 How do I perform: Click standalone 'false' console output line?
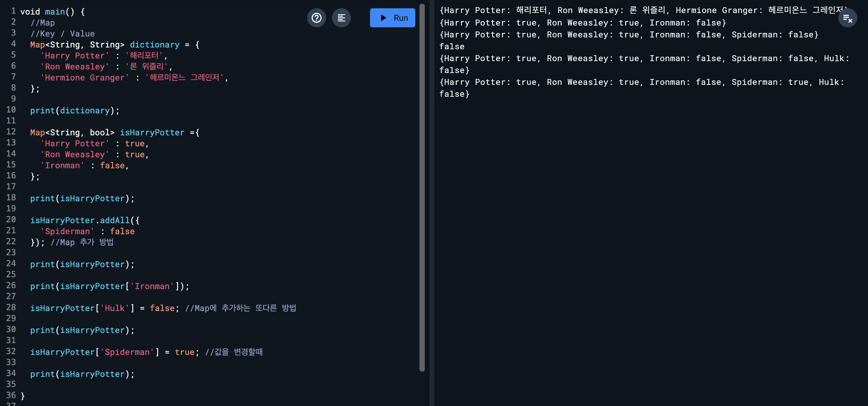click(x=452, y=47)
